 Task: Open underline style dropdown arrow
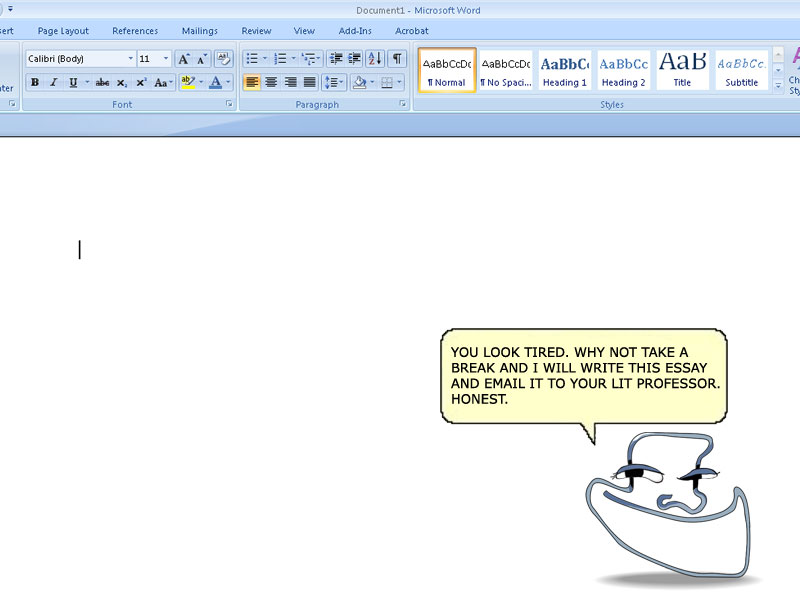tap(87, 82)
